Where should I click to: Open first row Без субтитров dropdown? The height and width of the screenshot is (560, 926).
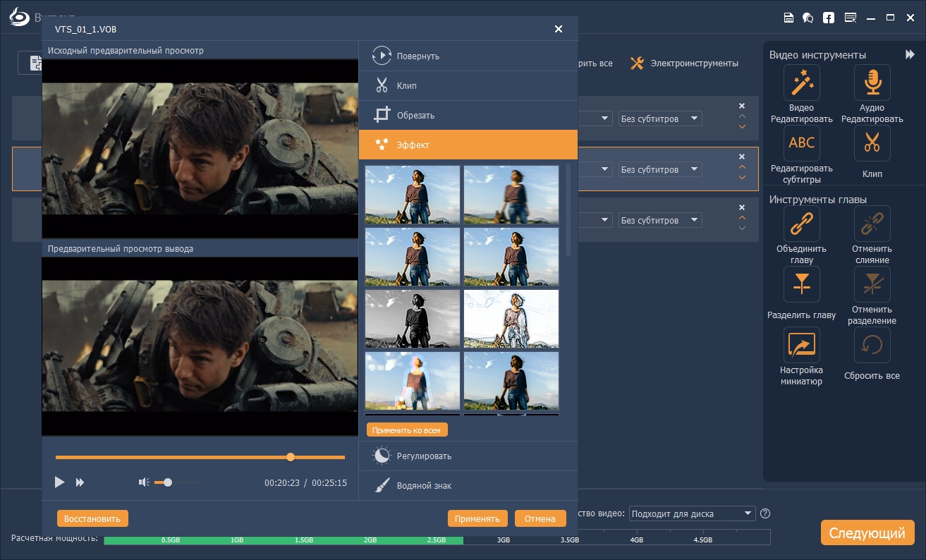(x=660, y=118)
